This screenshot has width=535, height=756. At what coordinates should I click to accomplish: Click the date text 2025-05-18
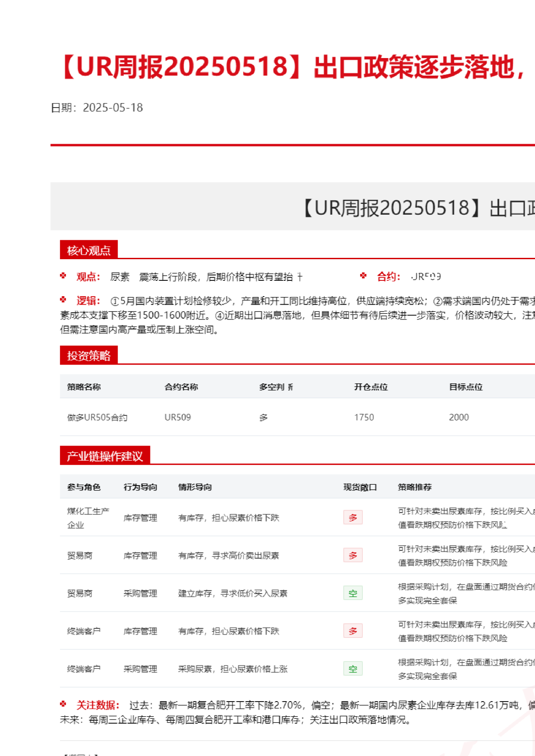coord(113,108)
